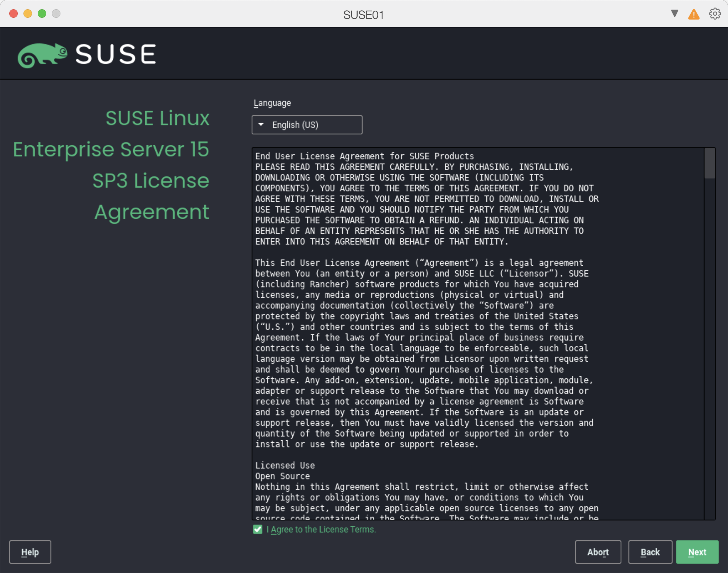Click the license text scrollbar thumb

click(x=710, y=163)
